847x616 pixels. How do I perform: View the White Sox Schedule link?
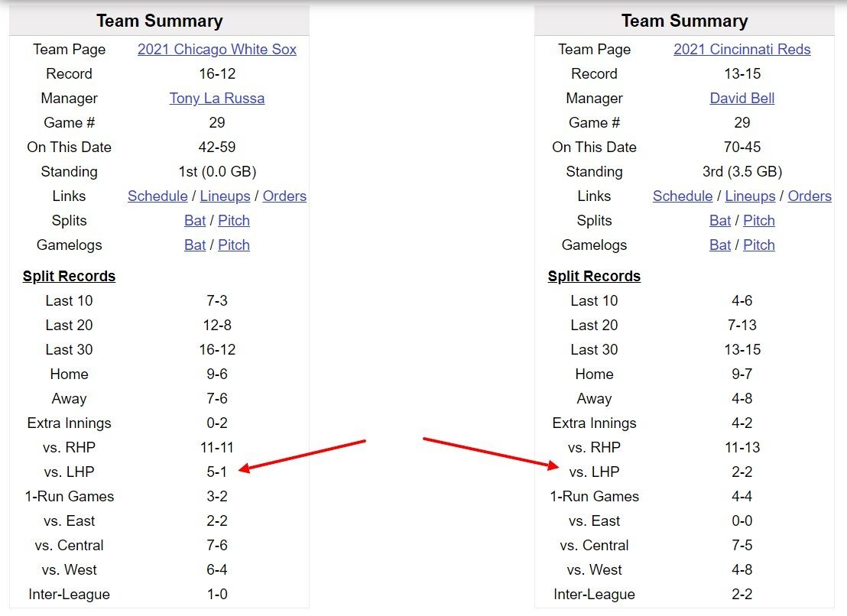tap(157, 196)
